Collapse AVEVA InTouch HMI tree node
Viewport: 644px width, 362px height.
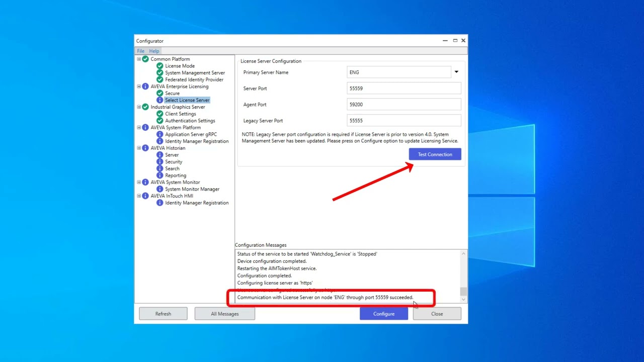(139, 196)
